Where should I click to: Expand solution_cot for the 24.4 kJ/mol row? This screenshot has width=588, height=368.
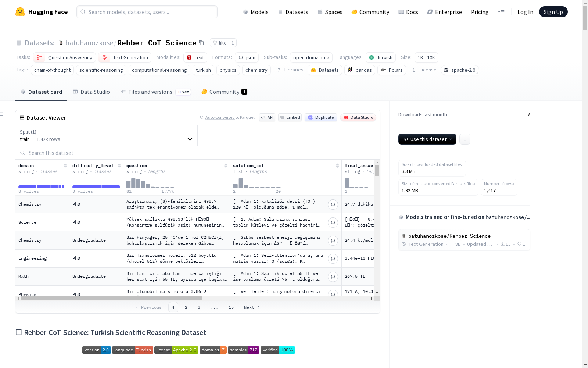(x=333, y=241)
